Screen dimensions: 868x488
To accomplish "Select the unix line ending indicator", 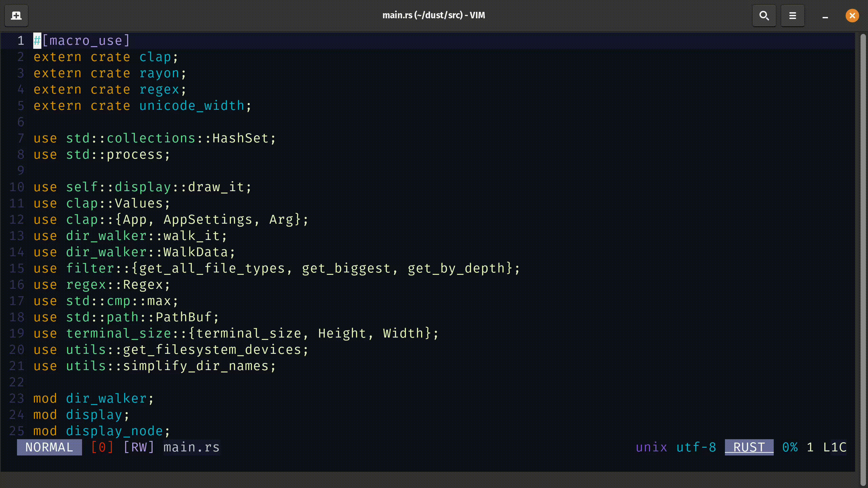I will [x=651, y=447].
